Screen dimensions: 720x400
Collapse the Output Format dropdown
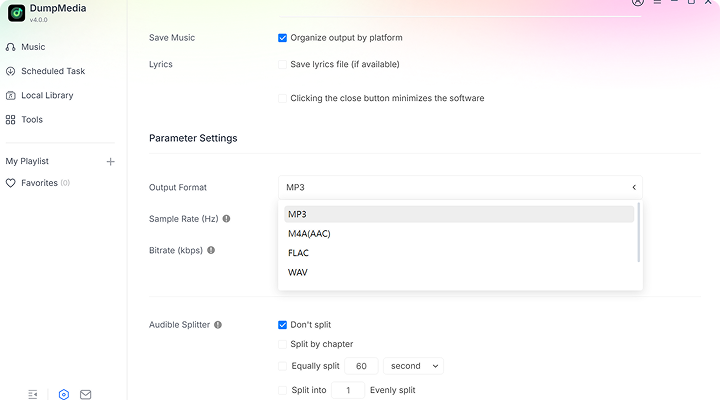[x=633, y=187]
